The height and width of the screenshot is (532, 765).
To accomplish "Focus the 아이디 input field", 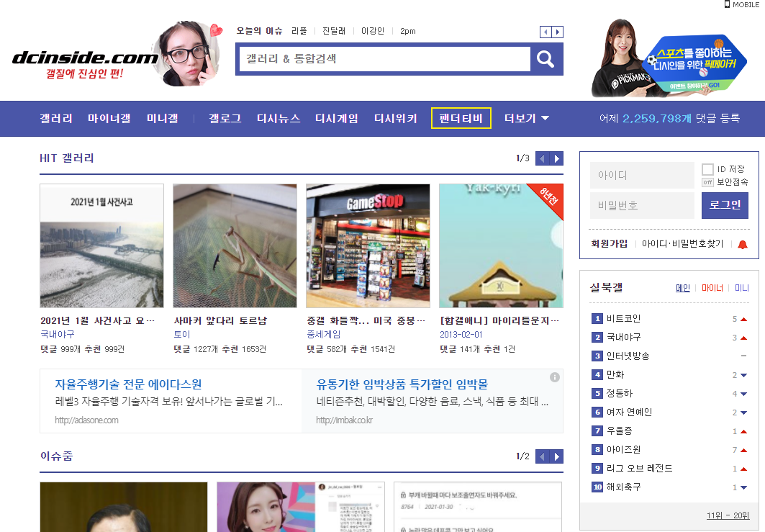I will [x=642, y=175].
